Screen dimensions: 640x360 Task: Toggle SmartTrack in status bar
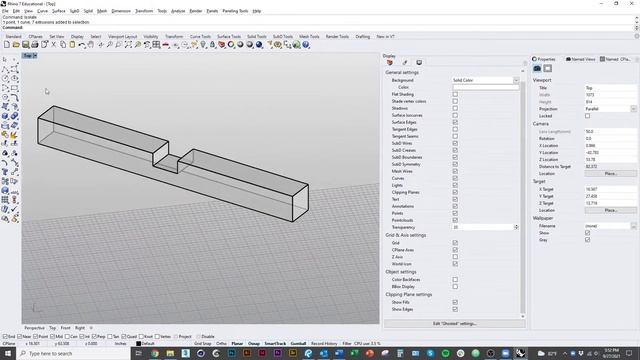[x=275, y=344]
